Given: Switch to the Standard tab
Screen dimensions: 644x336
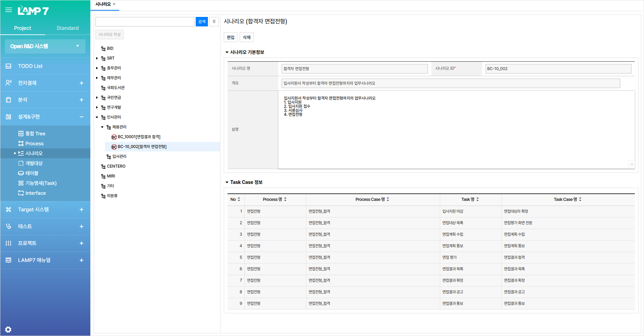Looking at the screenshot, I should [x=67, y=28].
